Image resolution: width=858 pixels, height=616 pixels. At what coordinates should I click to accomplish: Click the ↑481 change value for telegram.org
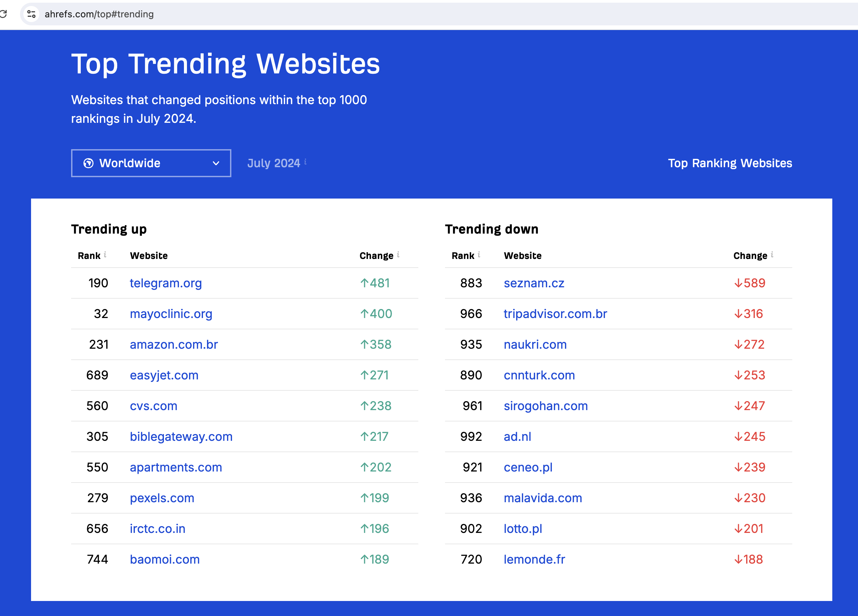375,283
